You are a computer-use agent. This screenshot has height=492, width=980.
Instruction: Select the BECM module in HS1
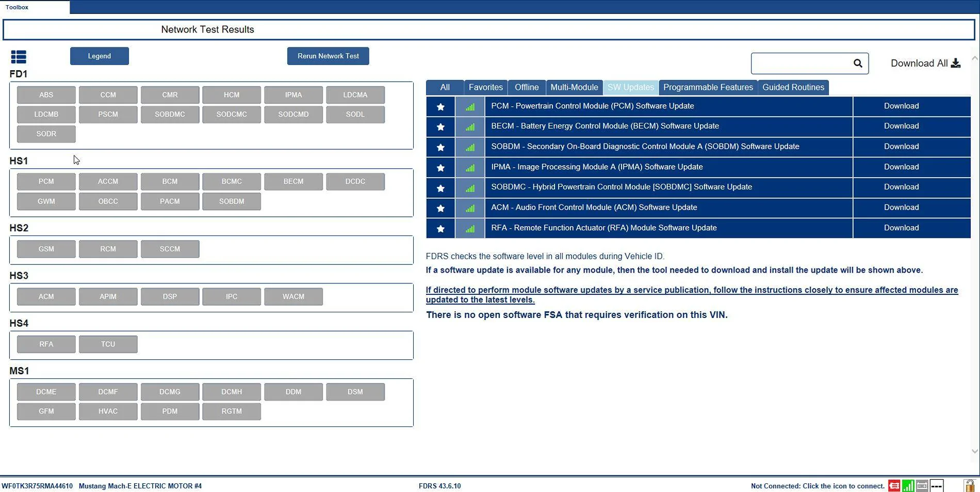click(x=293, y=182)
